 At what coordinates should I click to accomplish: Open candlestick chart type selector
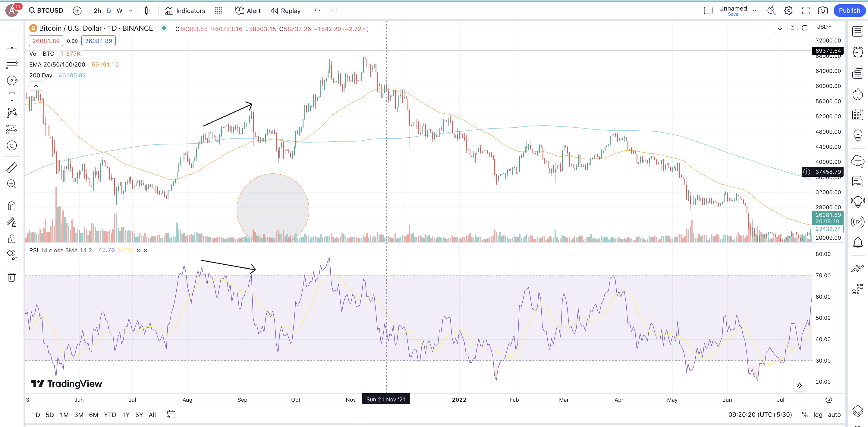148,11
